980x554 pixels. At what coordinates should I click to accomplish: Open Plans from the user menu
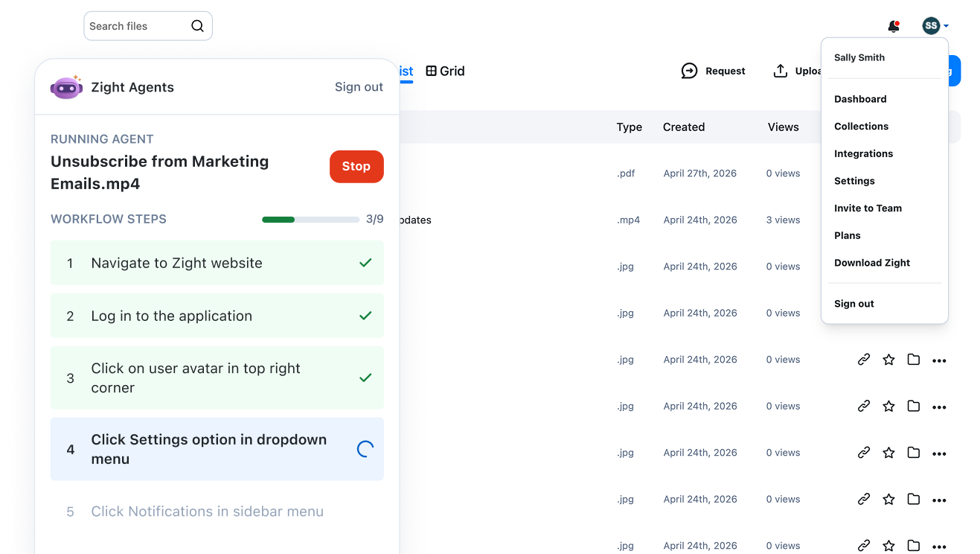coord(848,235)
